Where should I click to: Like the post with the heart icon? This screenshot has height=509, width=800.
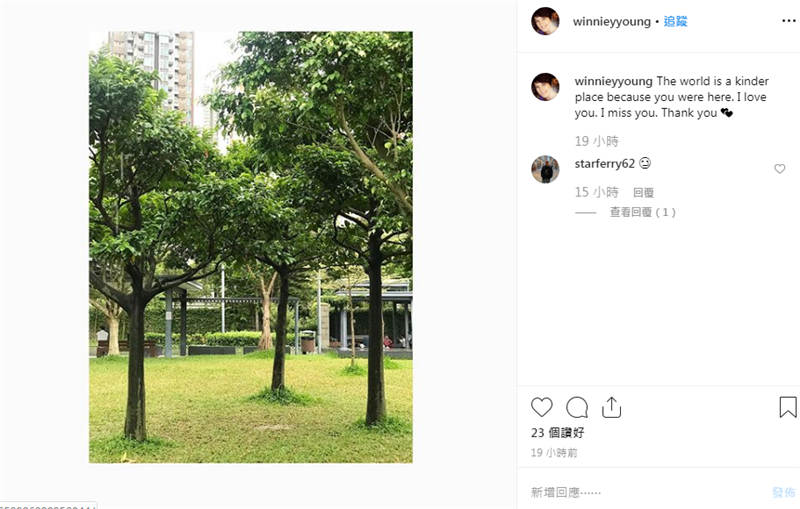[541, 408]
